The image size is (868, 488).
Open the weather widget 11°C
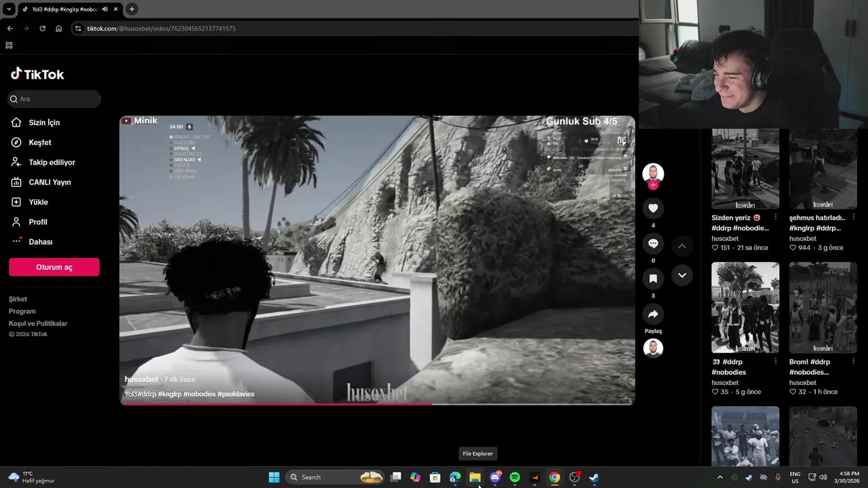point(31,477)
